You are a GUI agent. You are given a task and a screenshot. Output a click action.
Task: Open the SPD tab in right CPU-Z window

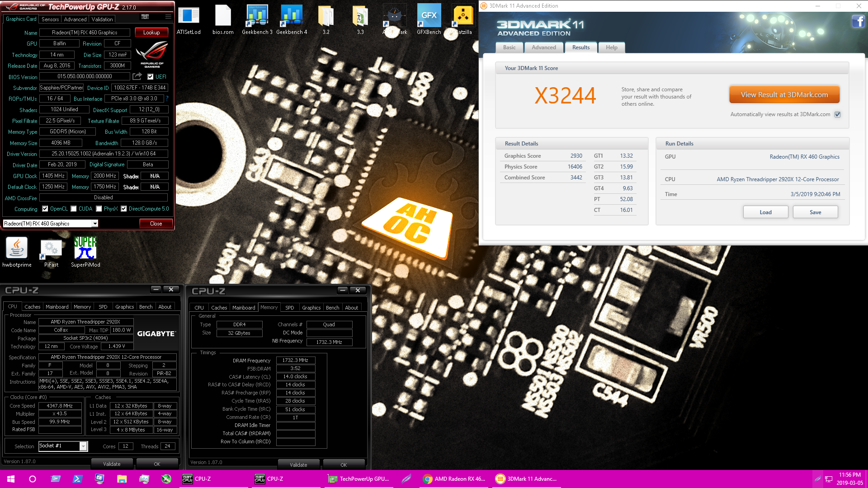(x=290, y=308)
